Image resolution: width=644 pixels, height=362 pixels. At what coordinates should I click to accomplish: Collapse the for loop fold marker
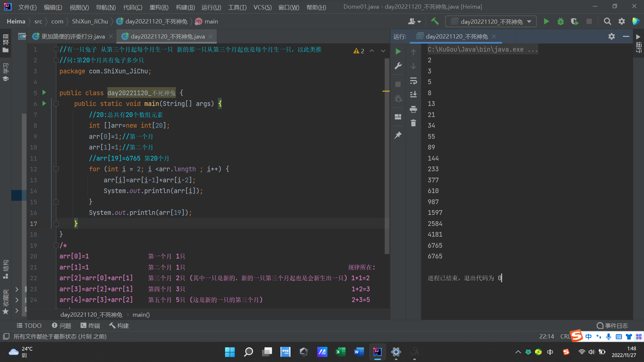click(x=56, y=169)
